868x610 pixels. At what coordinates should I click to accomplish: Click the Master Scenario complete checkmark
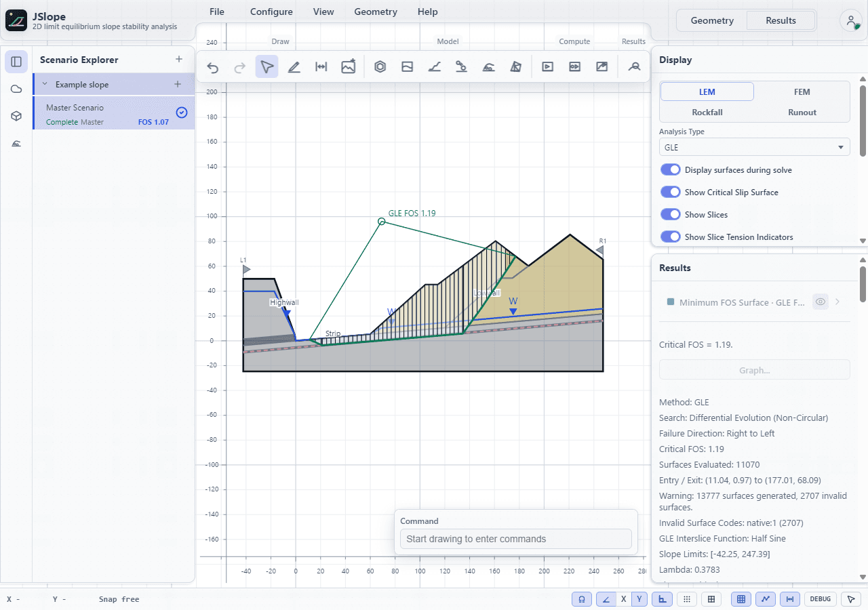click(x=181, y=113)
